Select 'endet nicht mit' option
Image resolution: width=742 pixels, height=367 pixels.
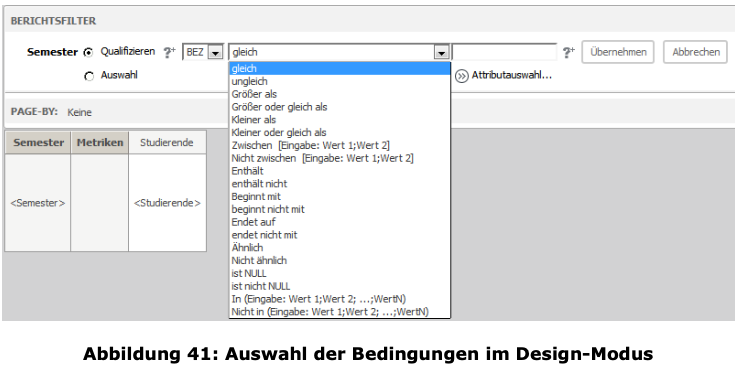point(339,235)
